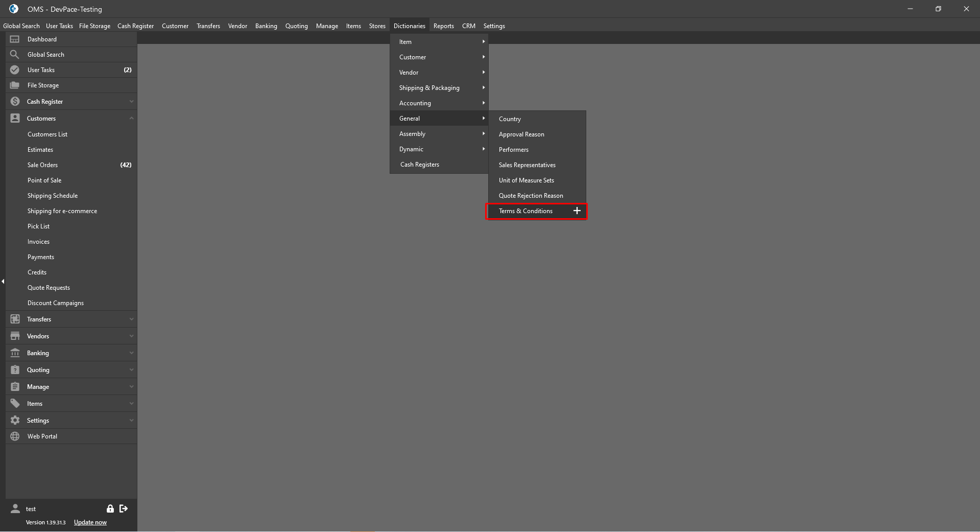Image resolution: width=980 pixels, height=532 pixels.
Task: Open the Quoting menu in the menu bar
Action: click(296, 26)
